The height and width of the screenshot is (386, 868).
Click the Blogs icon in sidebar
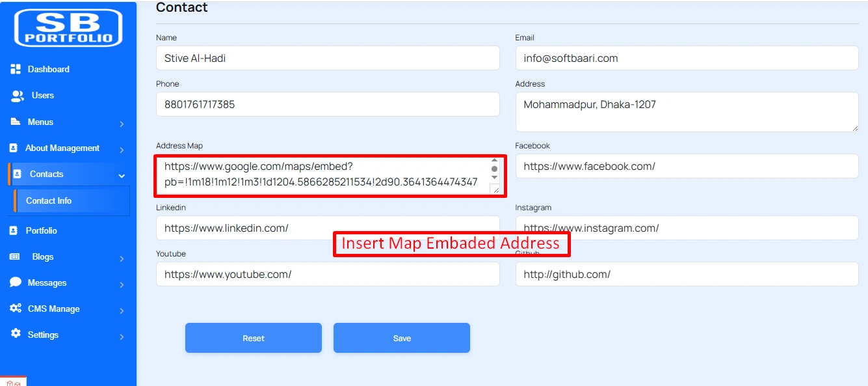point(15,256)
